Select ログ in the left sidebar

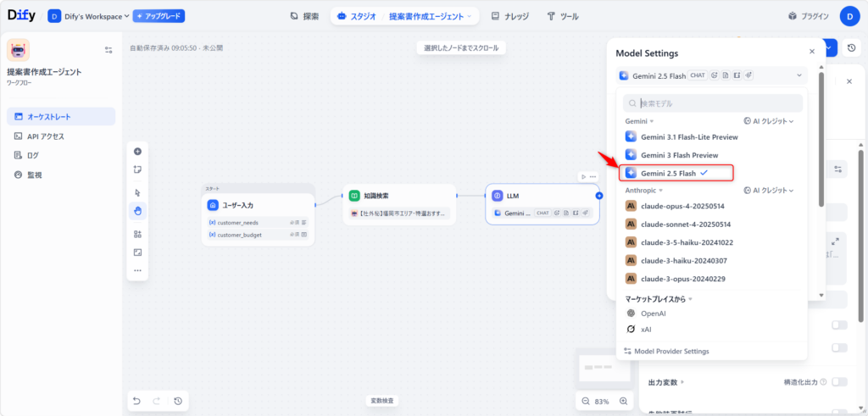(x=33, y=155)
